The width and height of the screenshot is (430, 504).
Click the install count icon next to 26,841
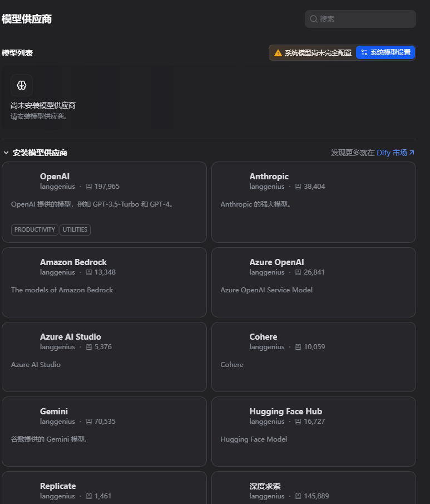point(298,272)
